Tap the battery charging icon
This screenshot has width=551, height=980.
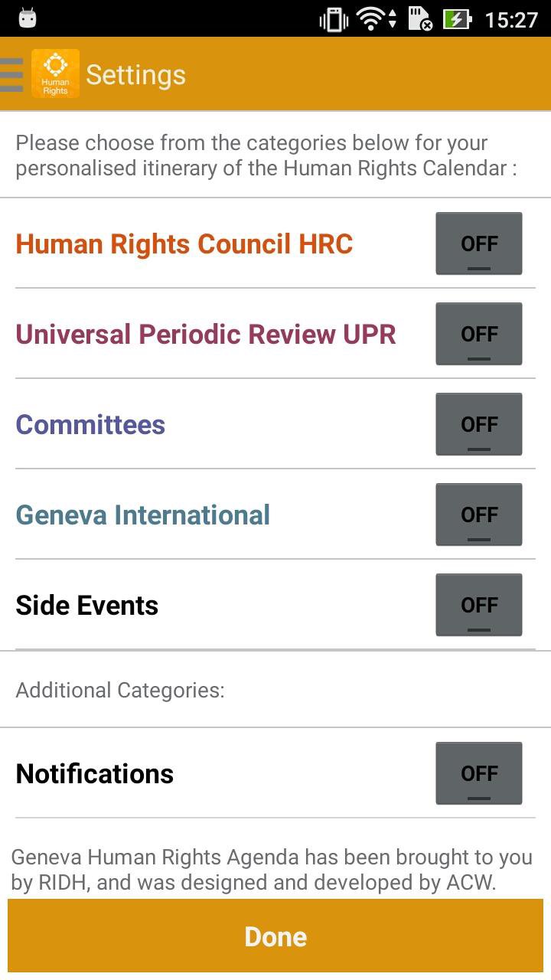[x=457, y=19]
